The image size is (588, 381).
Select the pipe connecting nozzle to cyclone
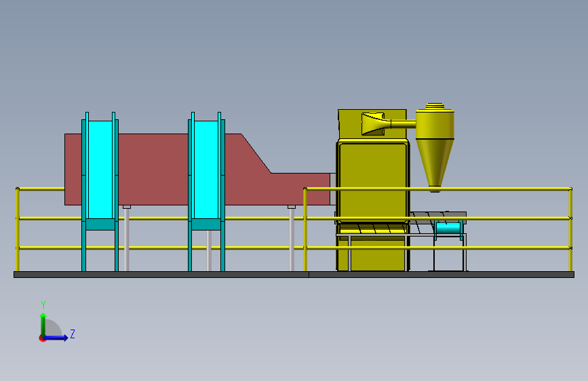click(x=403, y=124)
